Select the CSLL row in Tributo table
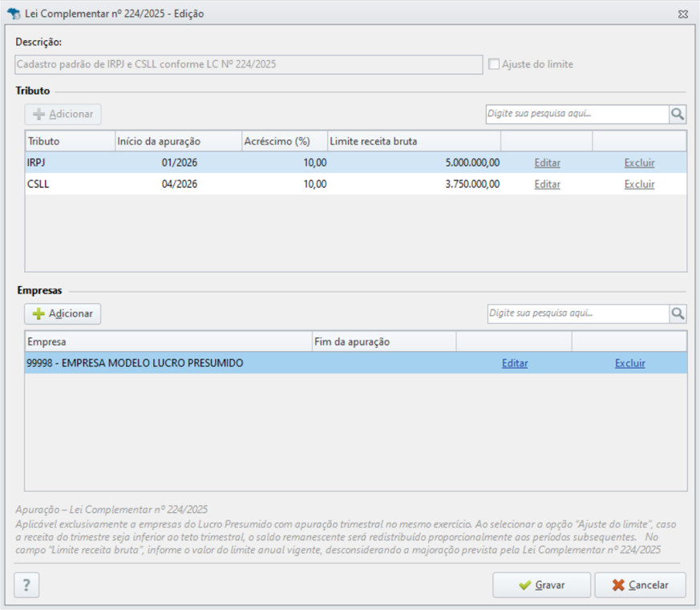 tap(356, 184)
